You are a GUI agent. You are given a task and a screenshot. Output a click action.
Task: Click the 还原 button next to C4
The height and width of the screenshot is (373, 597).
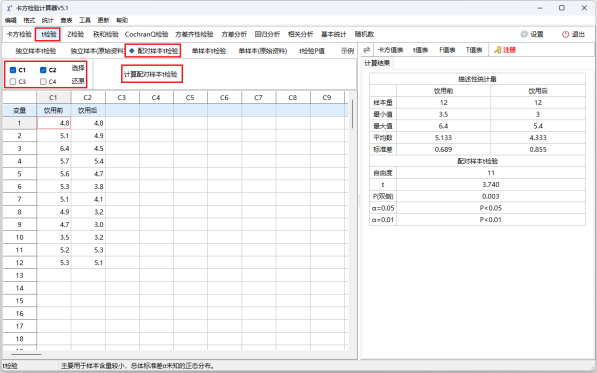[x=78, y=81]
